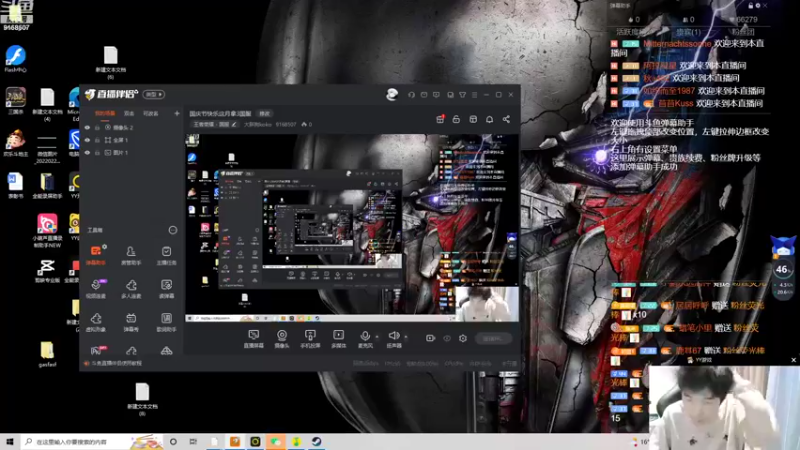
Task: Open the notification bell icon
Action: pos(489,119)
